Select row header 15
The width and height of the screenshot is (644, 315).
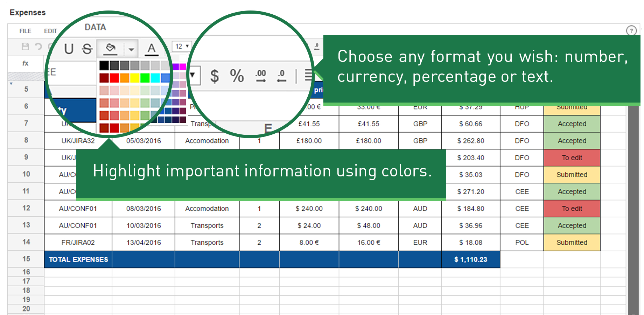coord(26,259)
